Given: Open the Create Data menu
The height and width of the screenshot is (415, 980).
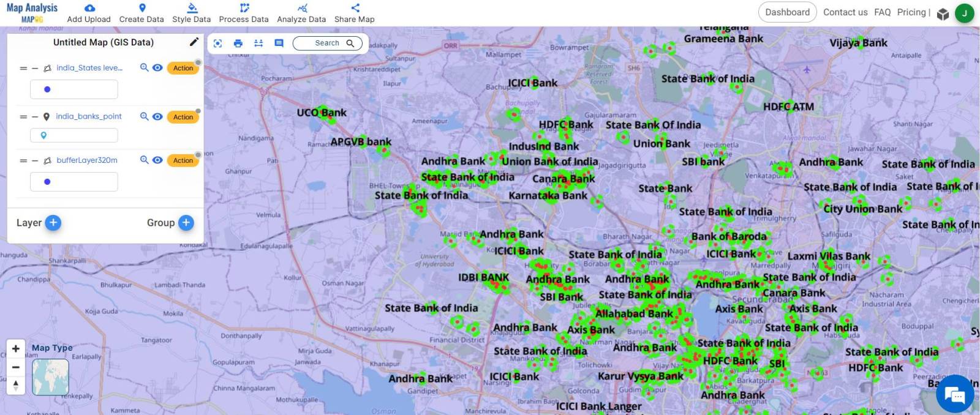Looking at the screenshot, I should pos(141,13).
